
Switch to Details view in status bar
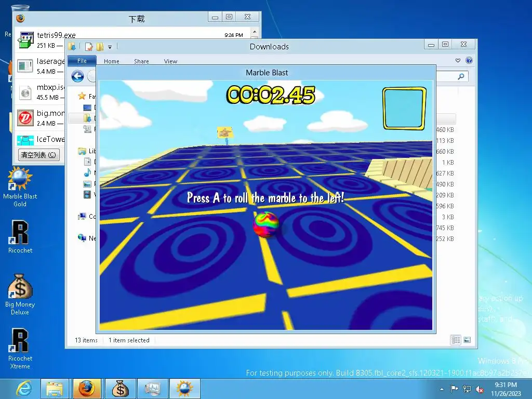click(x=456, y=340)
